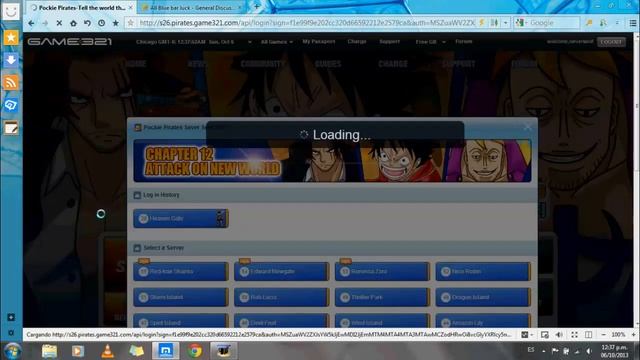The height and width of the screenshot is (360, 640).
Task: Open the sidebar settings gear icon
Action: click(x=11, y=333)
